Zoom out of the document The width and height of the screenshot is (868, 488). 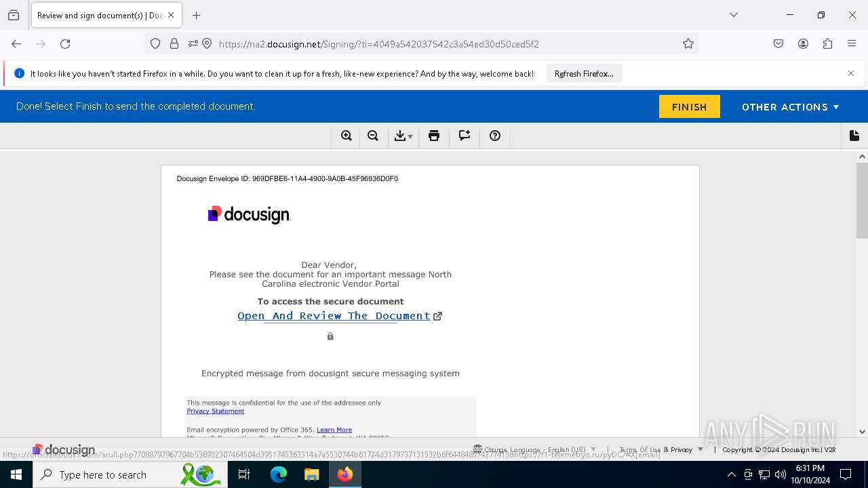[373, 136]
